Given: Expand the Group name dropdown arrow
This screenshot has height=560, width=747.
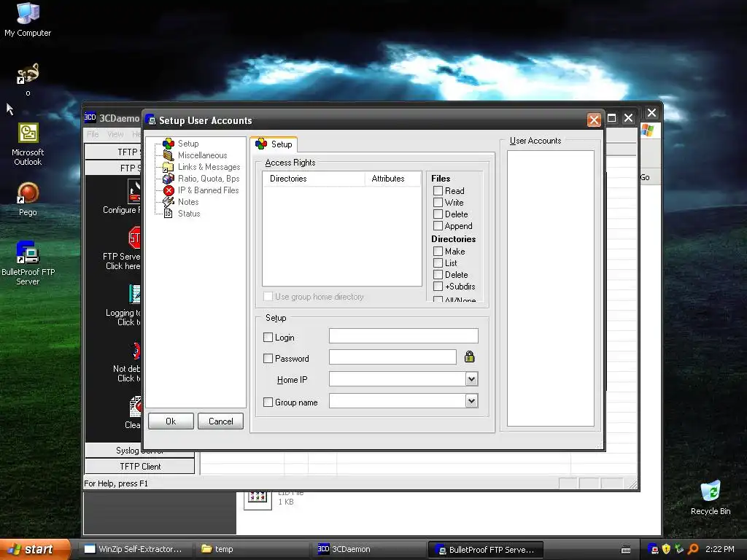Looking at the screenshot, I should point(471,401).
